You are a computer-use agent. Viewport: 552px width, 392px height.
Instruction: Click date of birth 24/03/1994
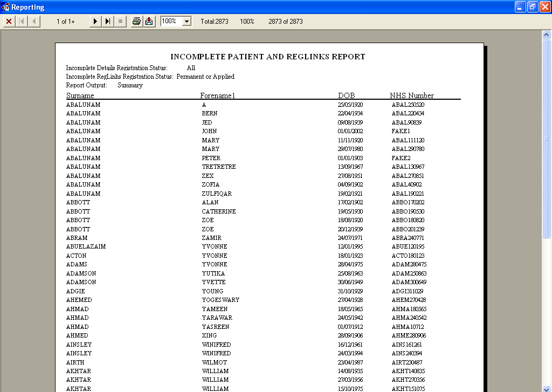coord(350,353)
